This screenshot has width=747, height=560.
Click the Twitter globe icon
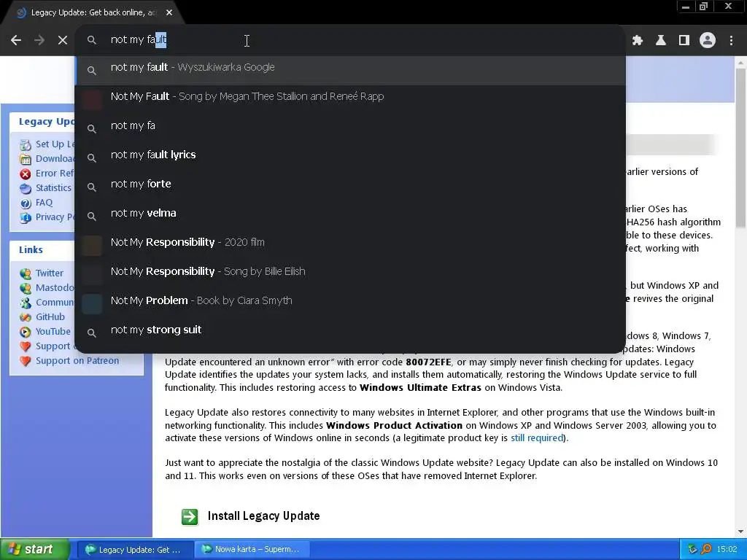(26, 274)
